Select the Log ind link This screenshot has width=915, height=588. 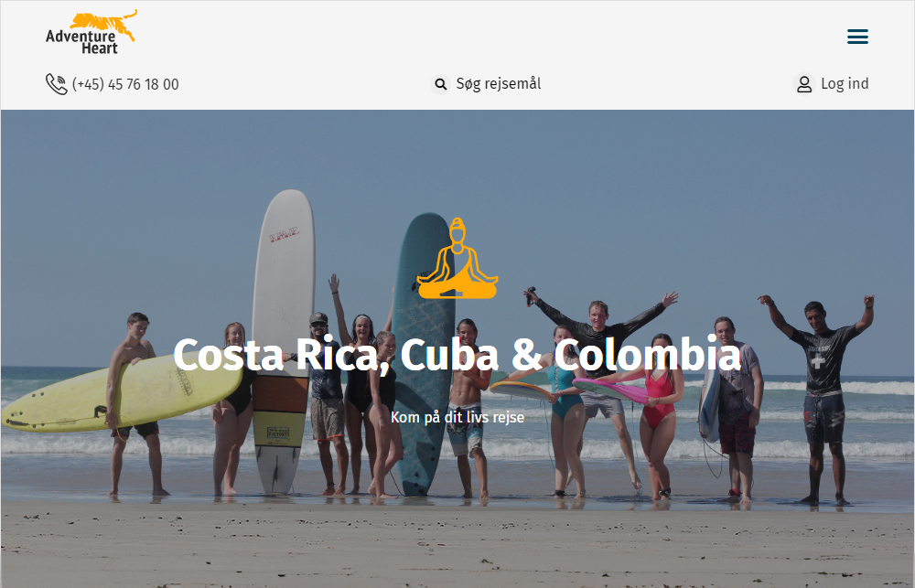pyautogui.click(x=845, y=84)
